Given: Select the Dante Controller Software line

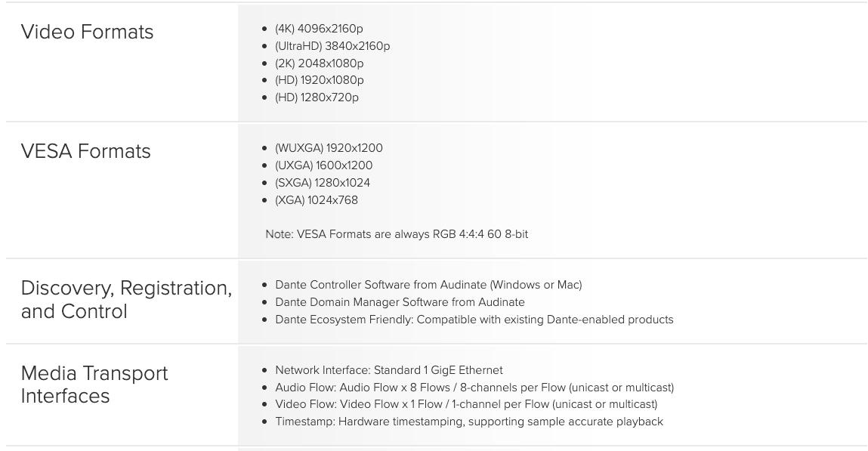Looking at the screenshot, I should tap(428, 285).
